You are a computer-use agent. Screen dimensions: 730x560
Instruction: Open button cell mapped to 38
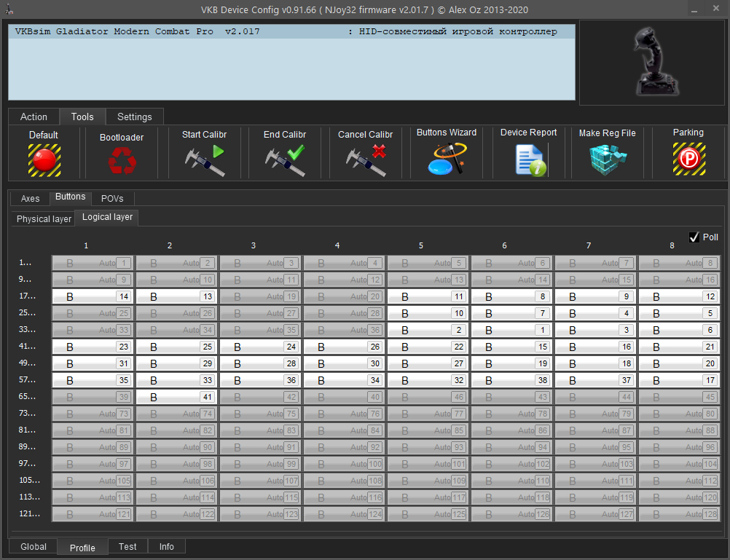pos(511,380)
